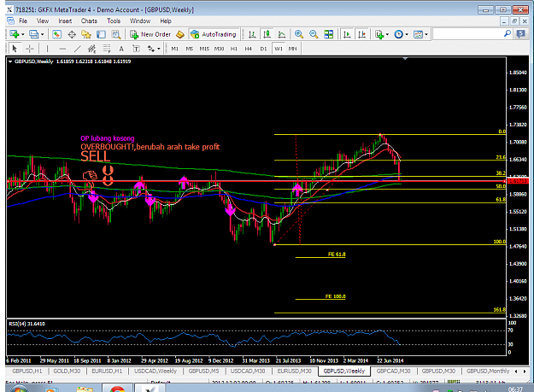
Task: Open the Charts menu
Action: (x=89, y=20)
